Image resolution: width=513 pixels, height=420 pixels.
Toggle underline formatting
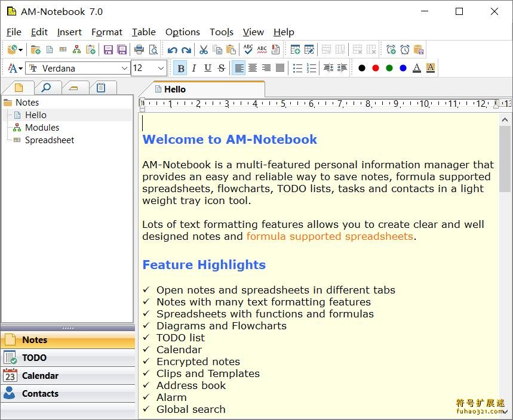[207, 68]
